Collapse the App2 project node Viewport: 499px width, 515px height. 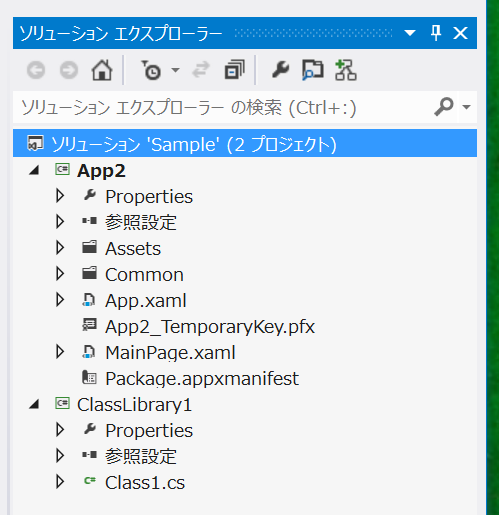pyautogui.click(x=34, y=171)
